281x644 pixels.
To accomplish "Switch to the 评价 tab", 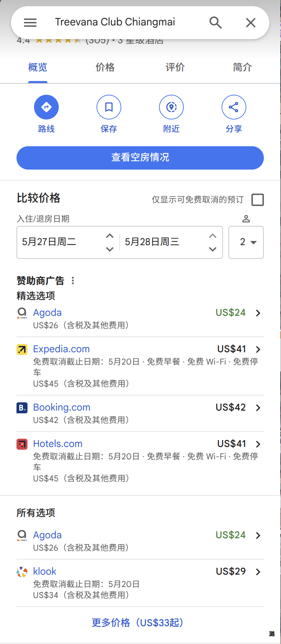I will [x=175, y=67].
